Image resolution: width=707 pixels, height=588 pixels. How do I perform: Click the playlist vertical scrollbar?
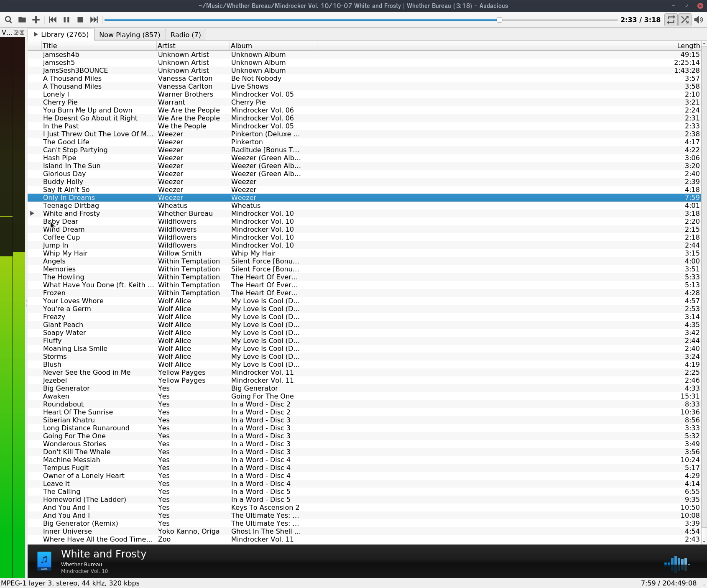click(704, 293)
